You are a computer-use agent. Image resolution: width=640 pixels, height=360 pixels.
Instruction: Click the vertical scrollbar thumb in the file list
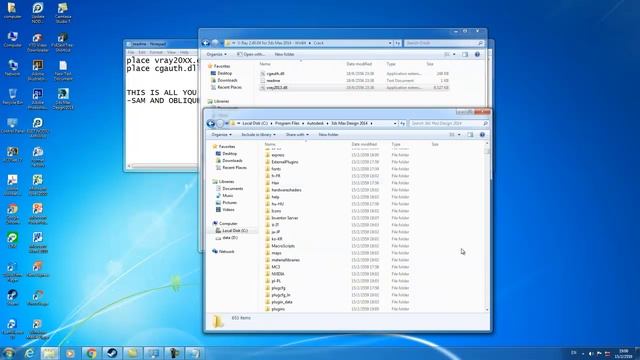click(x=487, y=151)
